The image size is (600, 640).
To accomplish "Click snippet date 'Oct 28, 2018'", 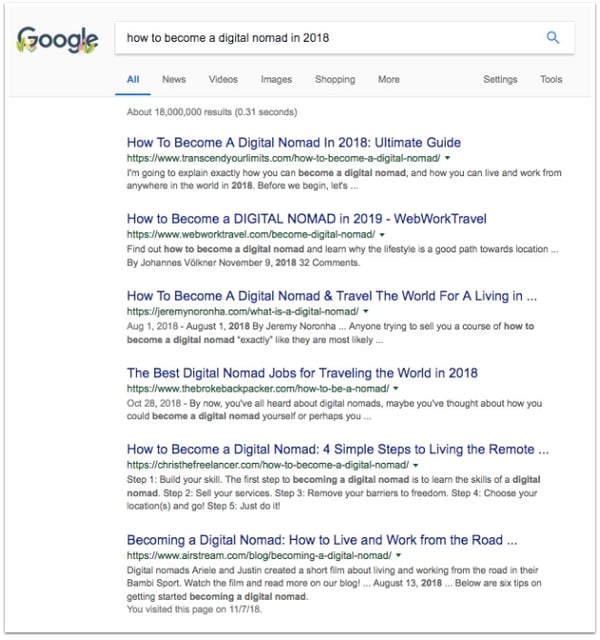I will point(153,403).
